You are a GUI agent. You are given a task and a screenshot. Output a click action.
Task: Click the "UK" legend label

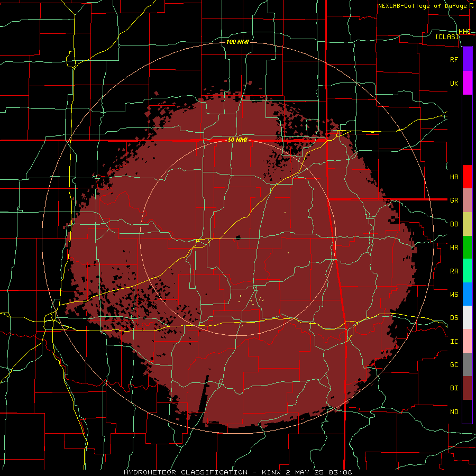pos(454,83)
